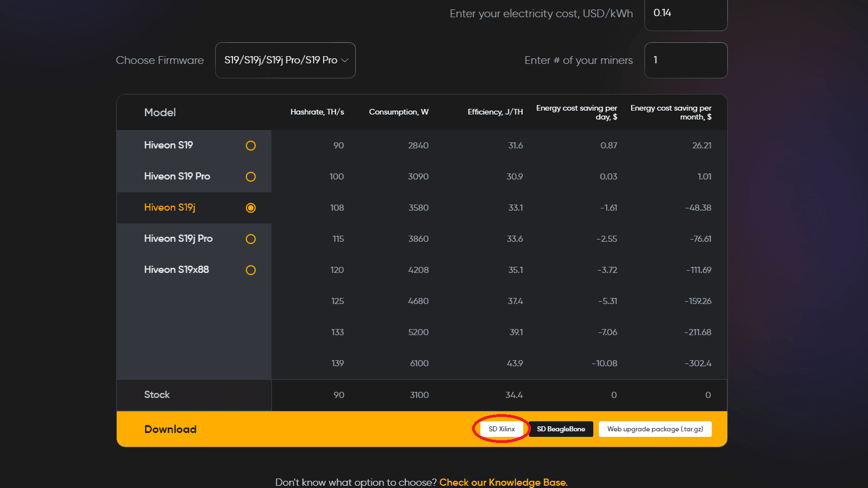The image size is (868, 488).
Task: Download the SD BeagleBone firmware
Action: [x=561, y=429]
